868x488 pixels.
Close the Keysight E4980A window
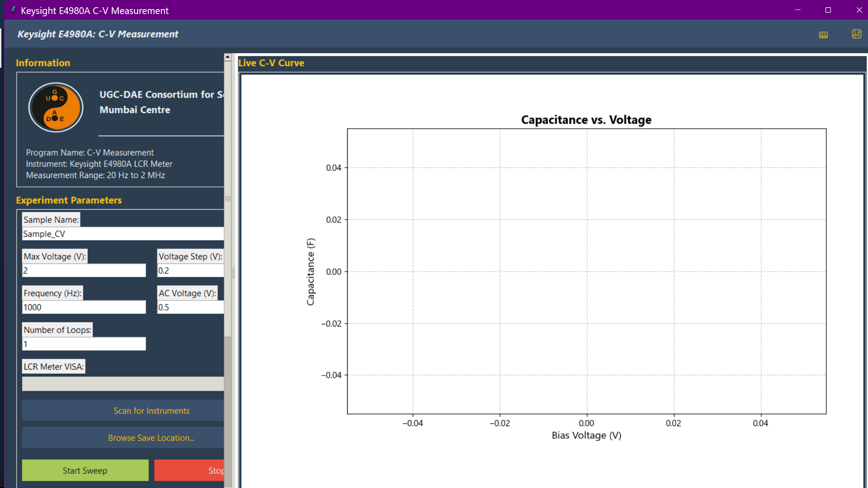(859, 10)
